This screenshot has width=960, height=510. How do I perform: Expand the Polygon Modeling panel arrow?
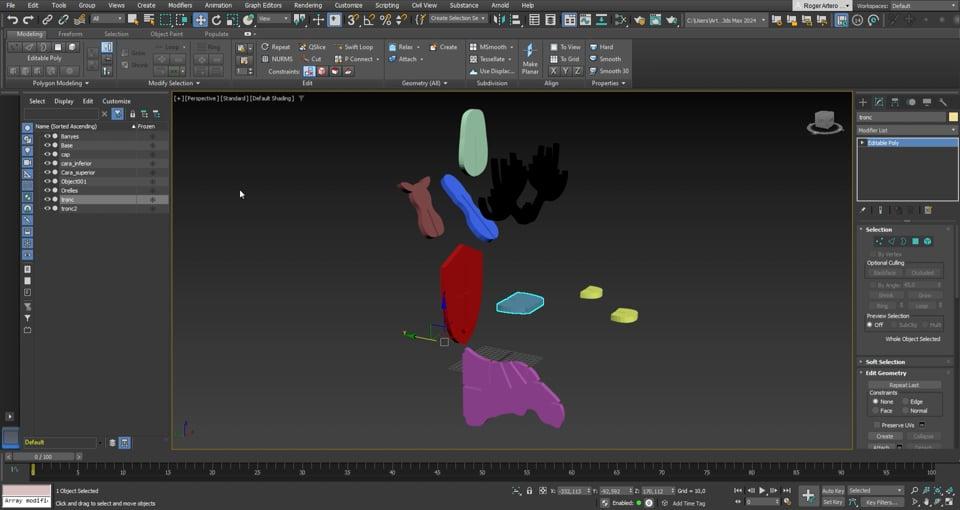coord(87,83)
